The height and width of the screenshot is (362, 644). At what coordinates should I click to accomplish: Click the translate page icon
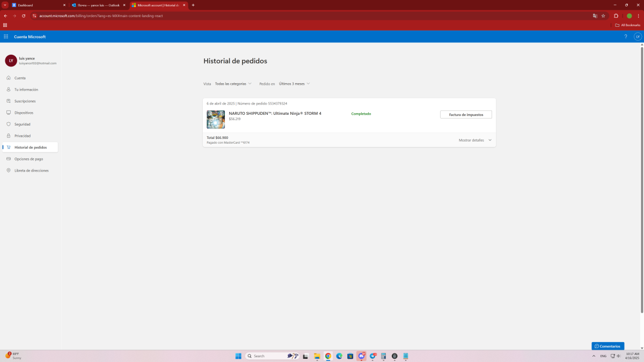tap(595, 16)
